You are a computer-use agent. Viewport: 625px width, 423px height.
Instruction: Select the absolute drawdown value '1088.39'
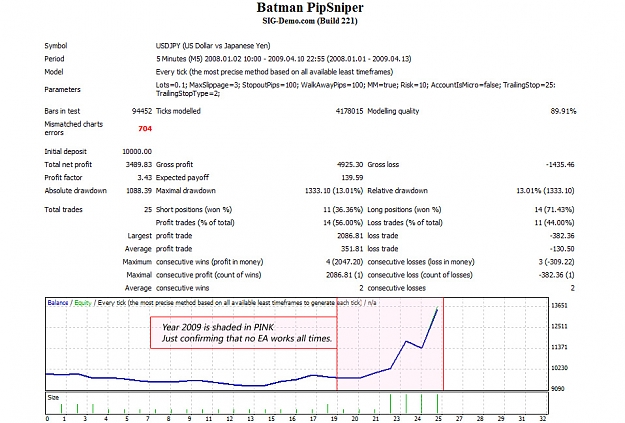pos(139,191)
